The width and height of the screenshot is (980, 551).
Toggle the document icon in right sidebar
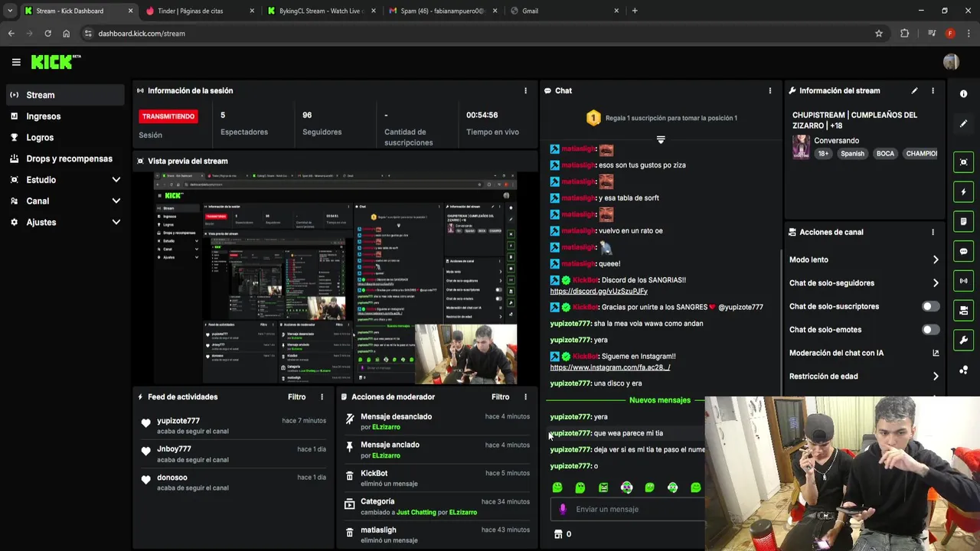click(963, 221)
